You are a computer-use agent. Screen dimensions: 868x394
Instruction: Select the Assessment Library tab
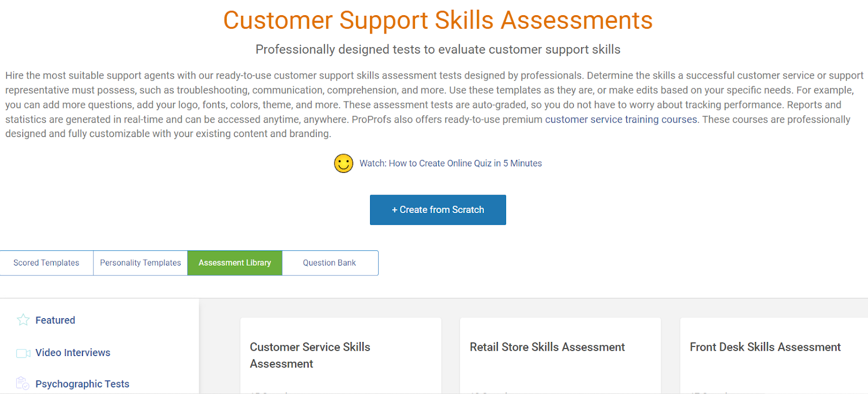point(235,263)
